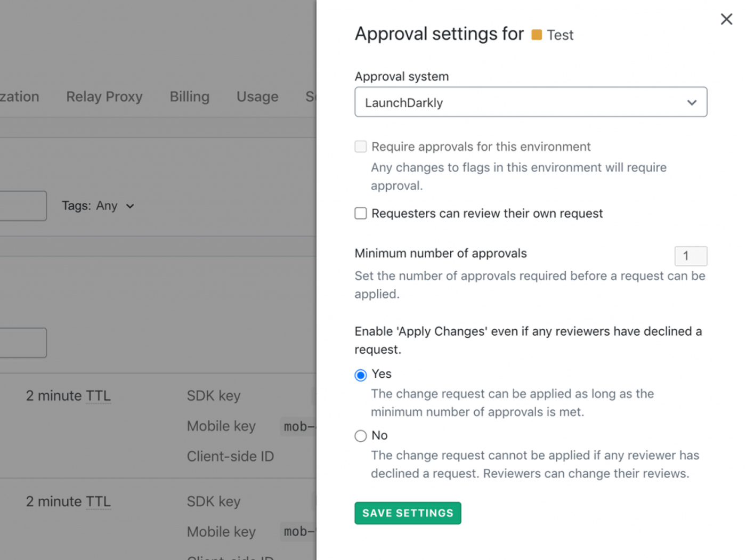Click the first Mobile key value
The height and width of the screenshot is (560, 746).
point(298,426)
